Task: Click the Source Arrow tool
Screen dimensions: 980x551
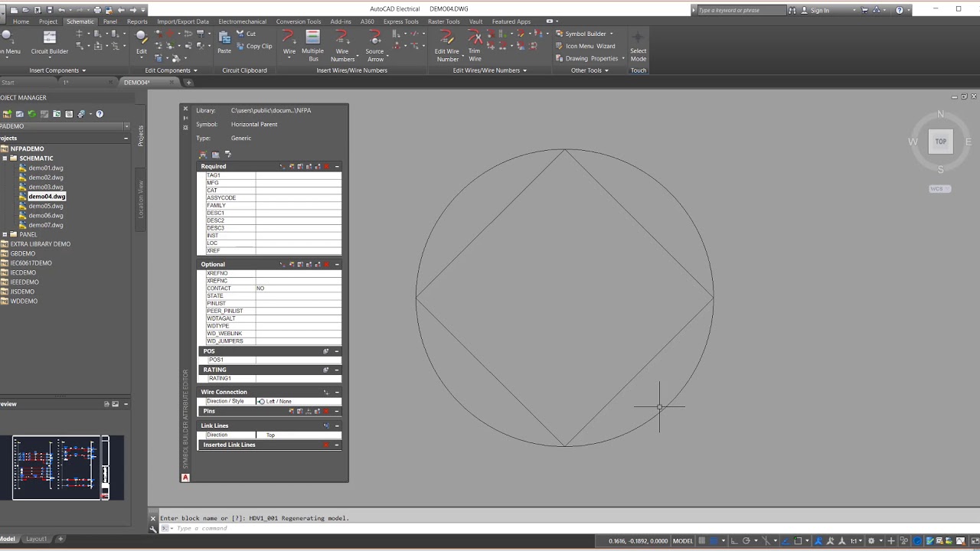Action: point(374,46)
